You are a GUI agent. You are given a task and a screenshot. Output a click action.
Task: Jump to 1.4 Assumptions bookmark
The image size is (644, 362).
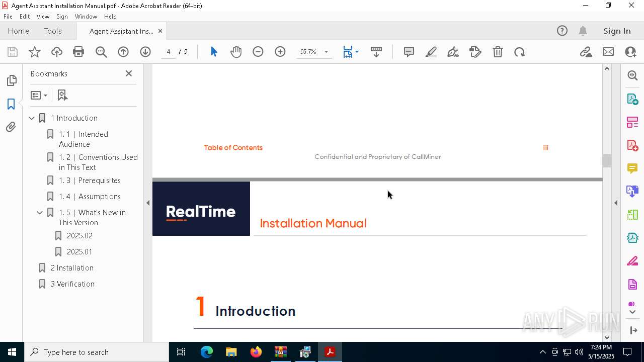[x=90, y=197]
